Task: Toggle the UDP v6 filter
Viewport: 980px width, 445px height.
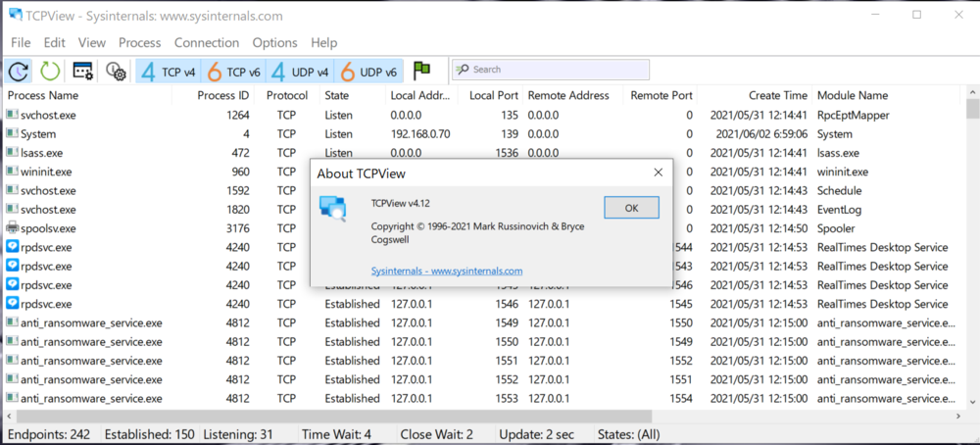Action: pyautogui.click(x=368, y=72)
